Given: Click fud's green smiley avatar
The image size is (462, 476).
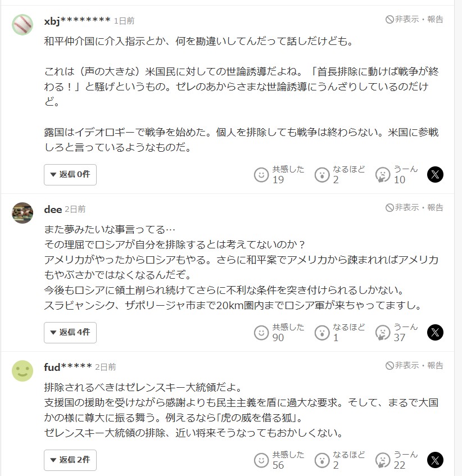Looking at the screenshot, I should [x=22, y=370].
